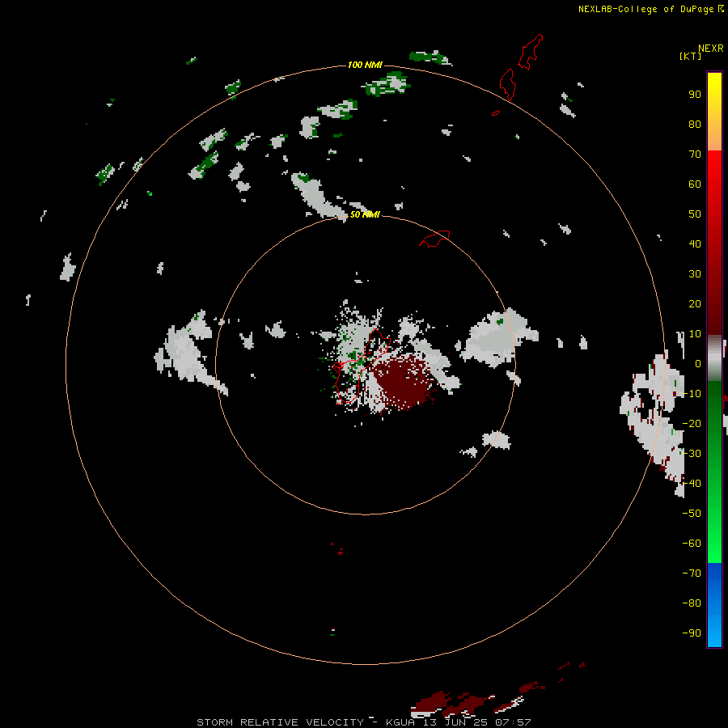Screen dimensions: 728x728
Task: Click the STORM RELATIVE VELOCITY product title
Action: coord(280,722)
